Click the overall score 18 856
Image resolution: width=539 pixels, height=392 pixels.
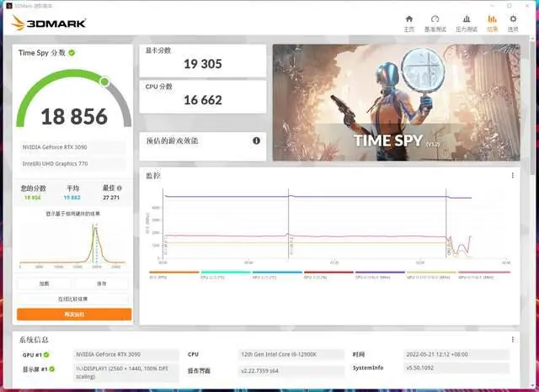click(74, 117)
